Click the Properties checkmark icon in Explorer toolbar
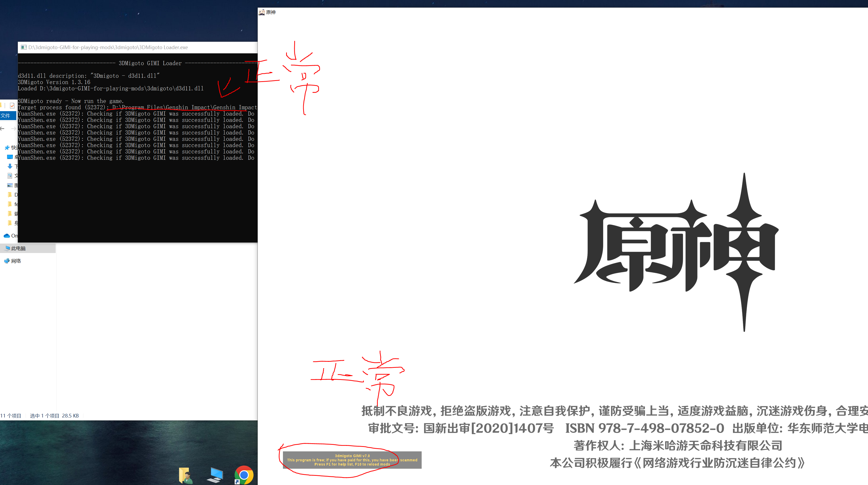This screenshot has width=868, height=485. [12, 106]
